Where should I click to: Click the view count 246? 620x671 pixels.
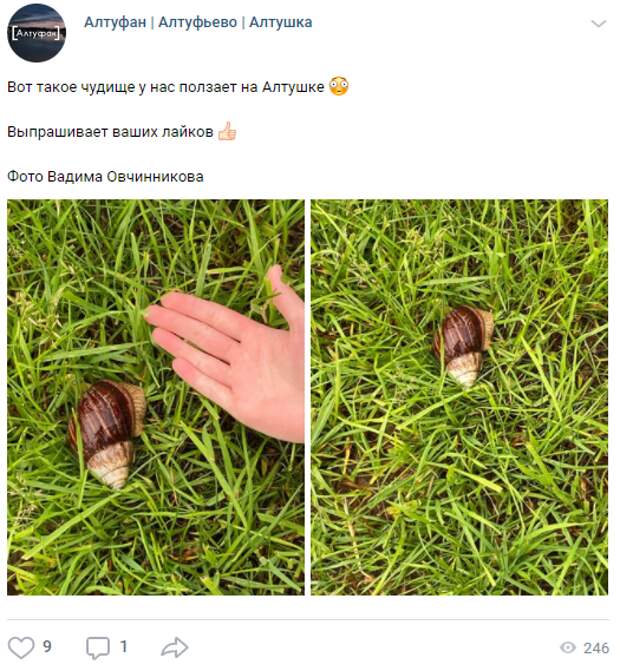(x=596, y=648)
